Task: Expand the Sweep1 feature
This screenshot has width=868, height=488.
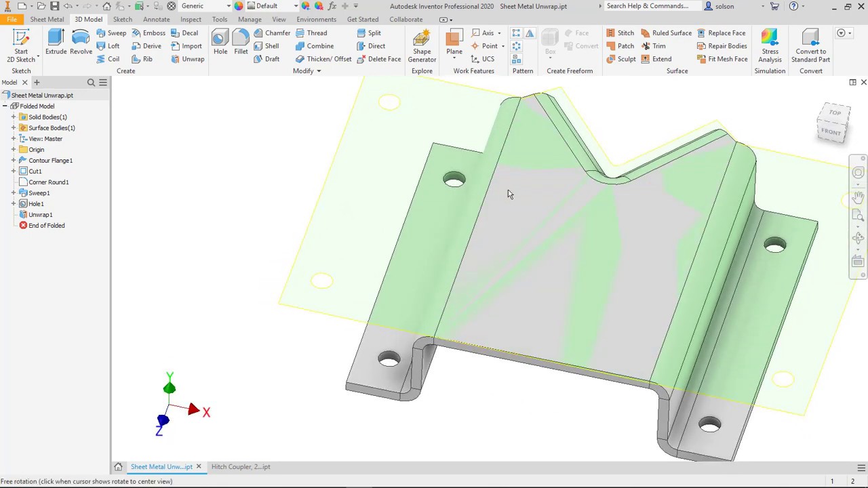Action: [13, 193]
